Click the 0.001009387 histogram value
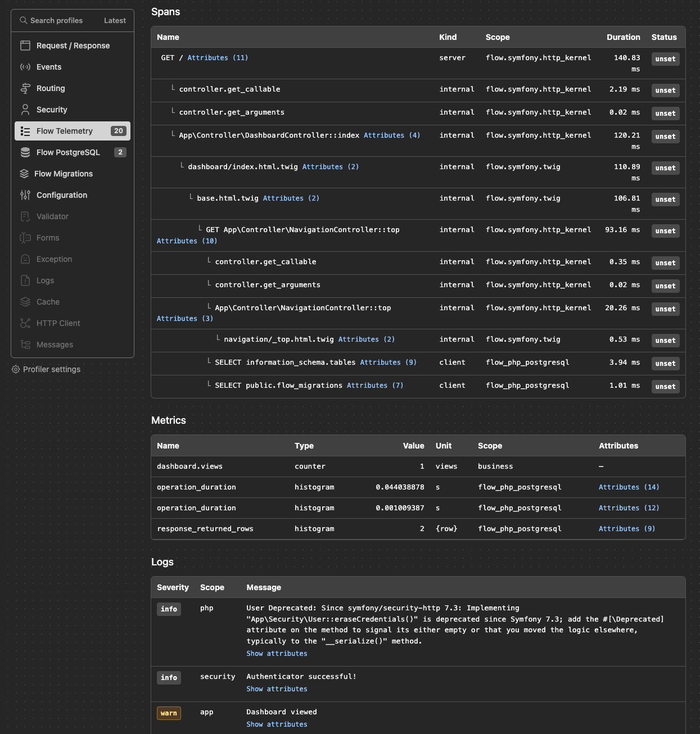Image resolution: width=700 pixels, height=734 pixels. coord(400,508)
